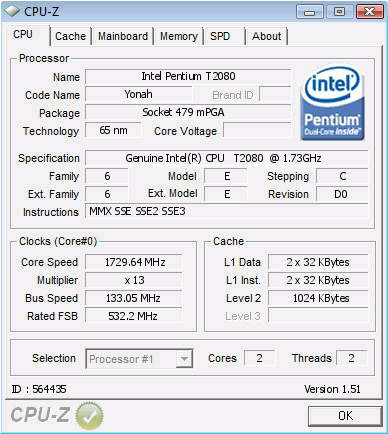This screenshot has height=434, width=388.
Task: Maximize the CPU-Z window
Action: point(339,12)
